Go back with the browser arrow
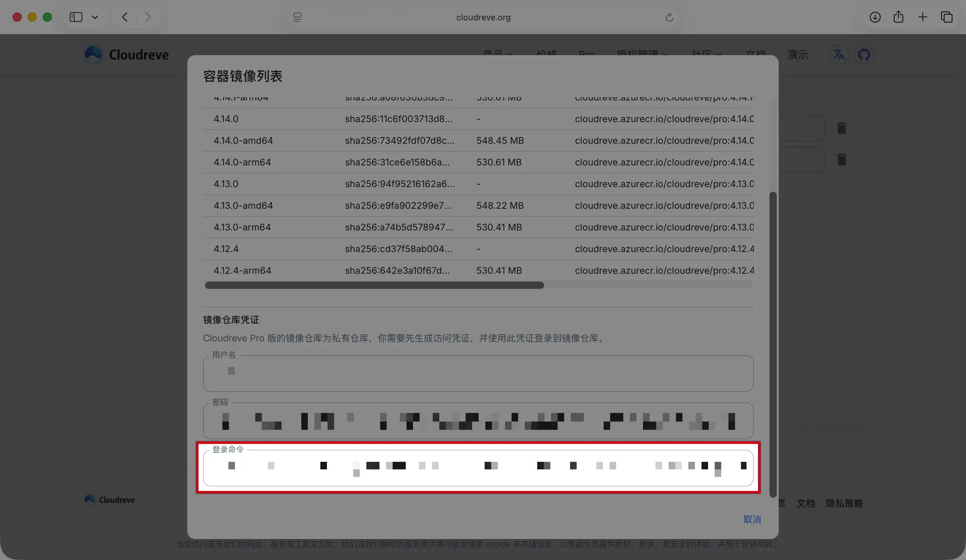The width and height of the screenshot is (966, 560). pyautogui.click(x=125, y=17)
